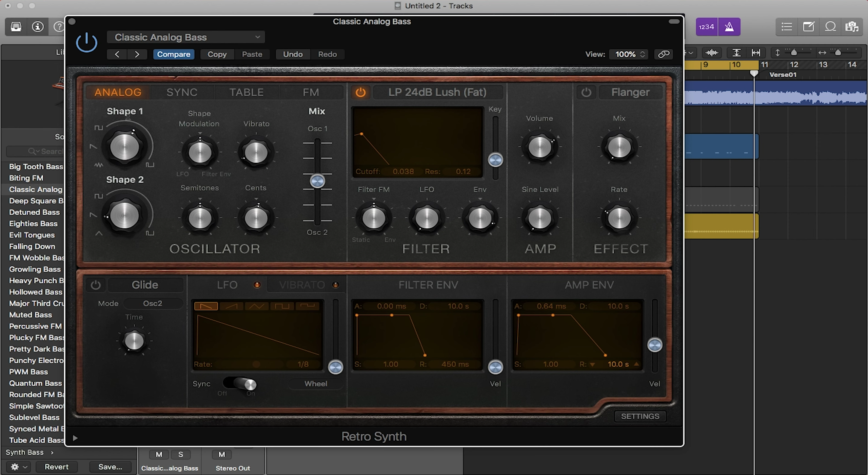Viewport: 868px width, 475px height.
Task: Open the Flanger effect type menu
Action: (630, 92)
